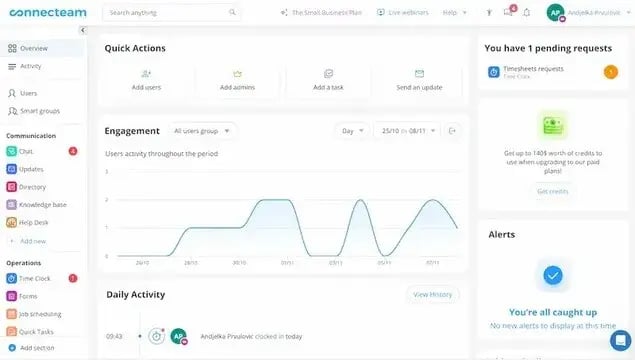
Task: Click the connecteam logo
Action: click(48, 13)
